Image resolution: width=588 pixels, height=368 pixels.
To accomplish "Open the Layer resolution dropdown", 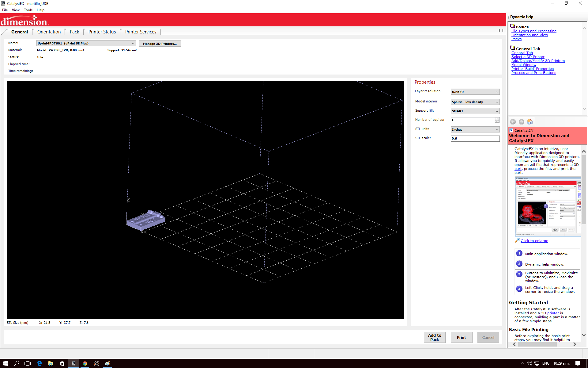I will (475, 92).
